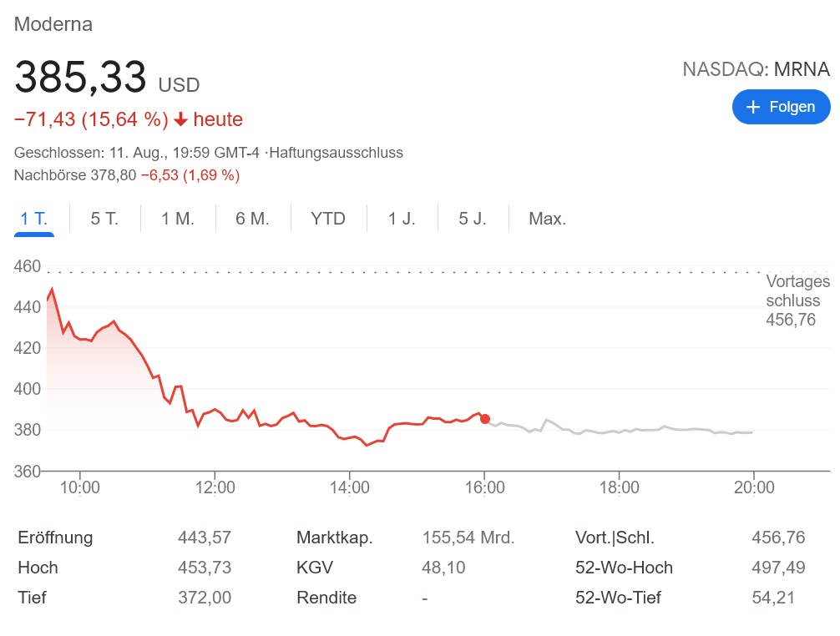Click the Moderna company title
Image resolution: width=840 pixels, height=636 pixels.
point(53,24)
